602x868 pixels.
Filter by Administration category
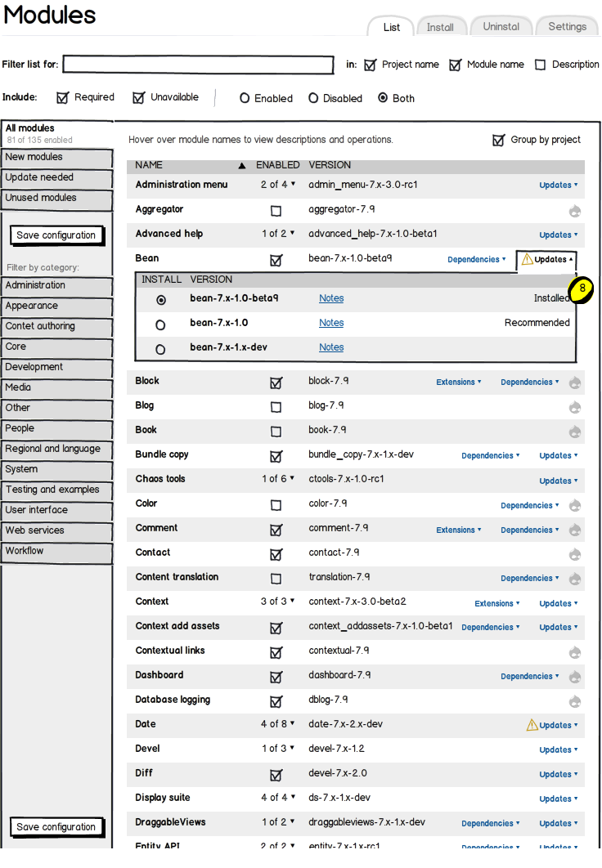56,285
